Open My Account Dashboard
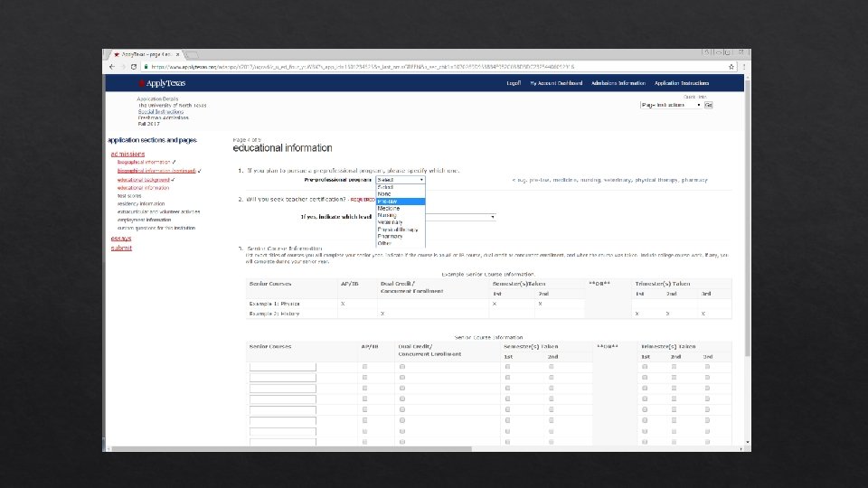This screenshot has width=868, height=488. click(556, 83)
